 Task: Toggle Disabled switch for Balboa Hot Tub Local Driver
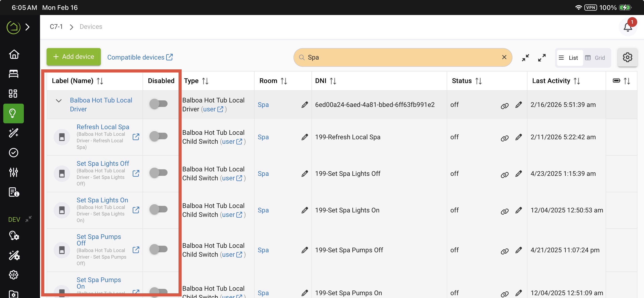(158, 103)
